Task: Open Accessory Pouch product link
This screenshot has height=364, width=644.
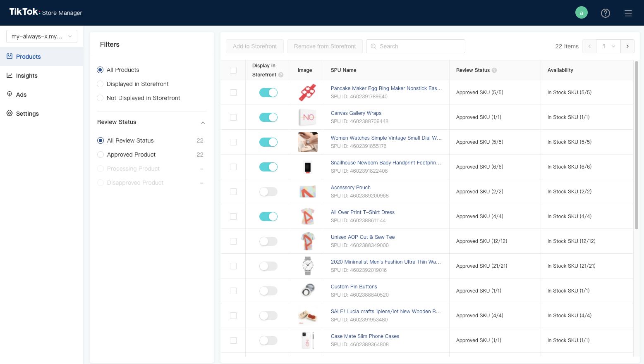Action: pos(351,187)
